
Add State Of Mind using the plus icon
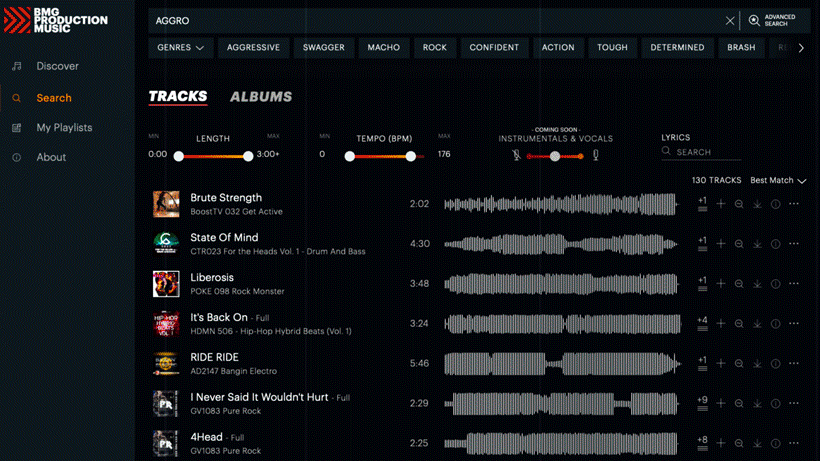(x=721, y=244)
